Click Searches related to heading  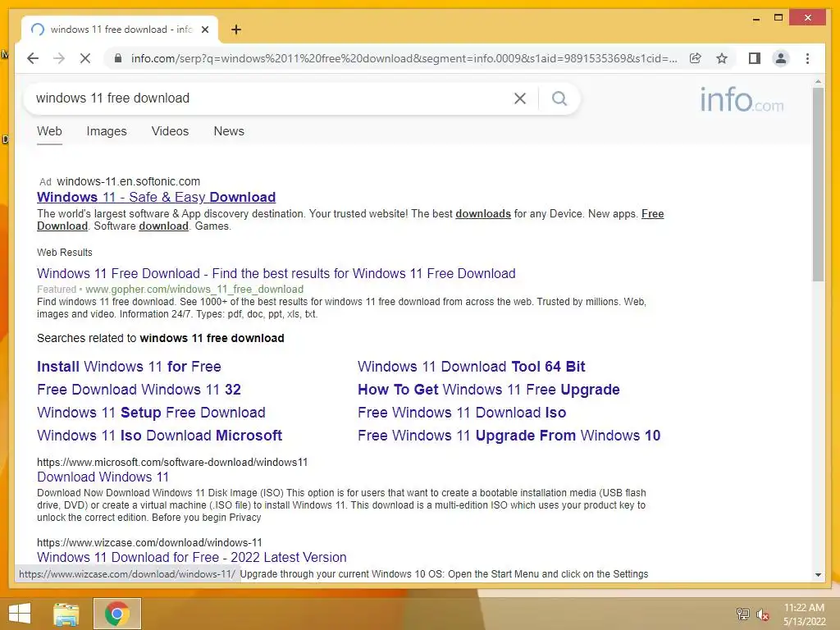[x=161, y=338]
